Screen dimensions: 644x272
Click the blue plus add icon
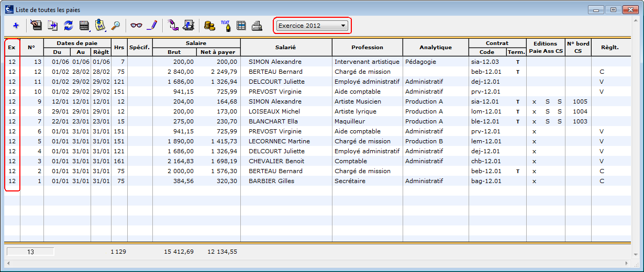16,25
